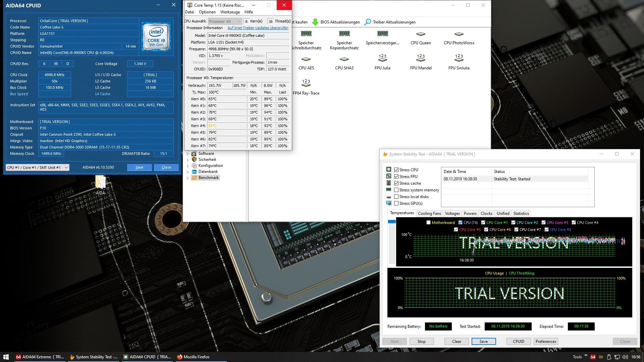The width and height of the screenshot is (644, 362).
Task: Click the BIOS Aktualisierungen green arrow icon
Action: pyautogui.click(x=315, y=22)
